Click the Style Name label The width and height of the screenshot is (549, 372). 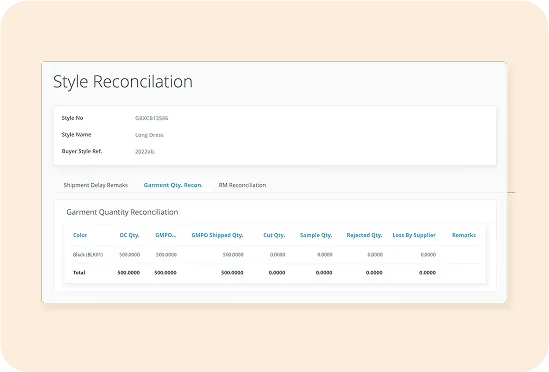[76, 135]
